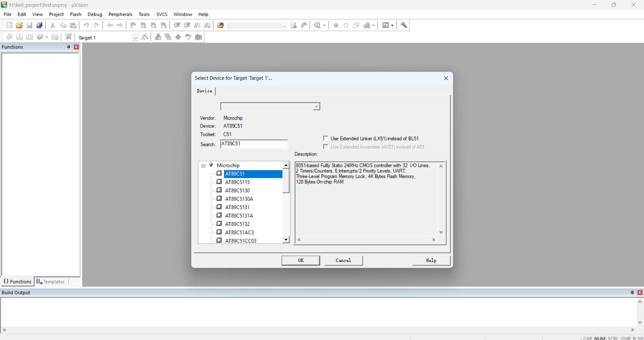
Task: Select AT89C5132 in the device list
Action: tap(238, 224)
